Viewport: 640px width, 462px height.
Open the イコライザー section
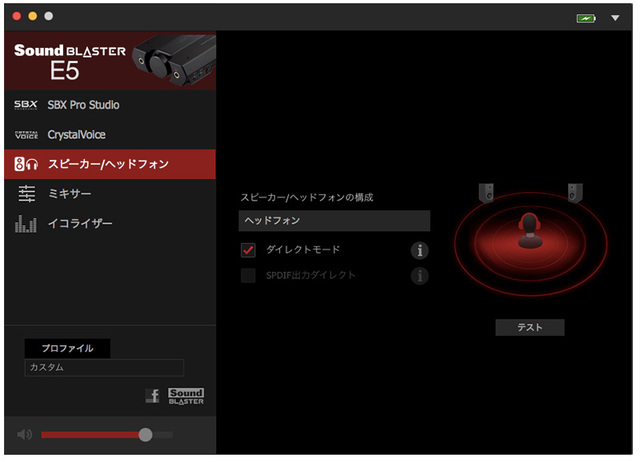click(x=110, y=223)
